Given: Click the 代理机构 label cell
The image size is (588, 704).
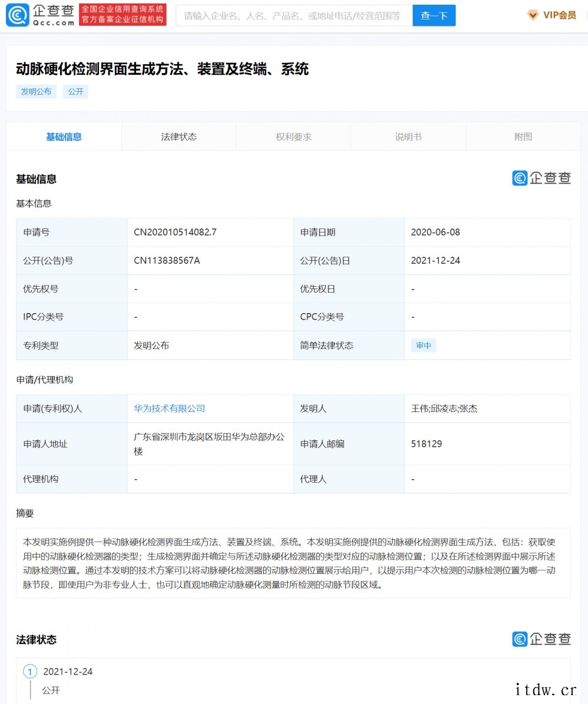Looking at the screenshot, I should point(72,479).
